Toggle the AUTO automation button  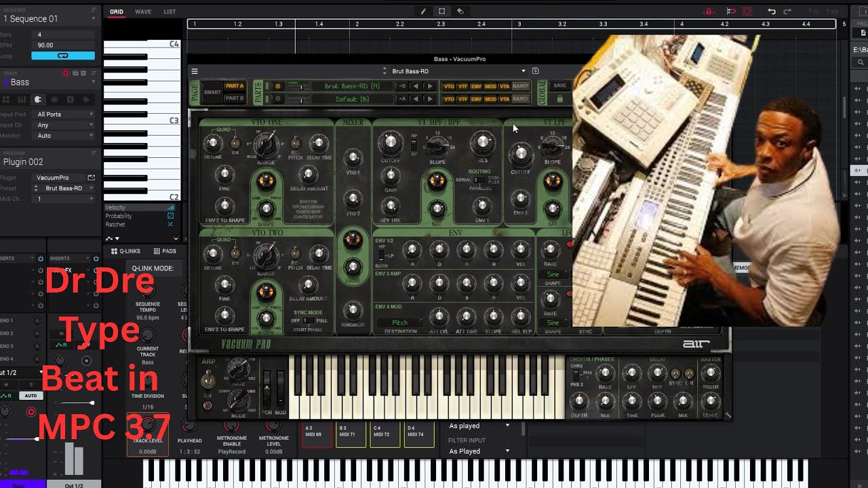pos(31,396)
